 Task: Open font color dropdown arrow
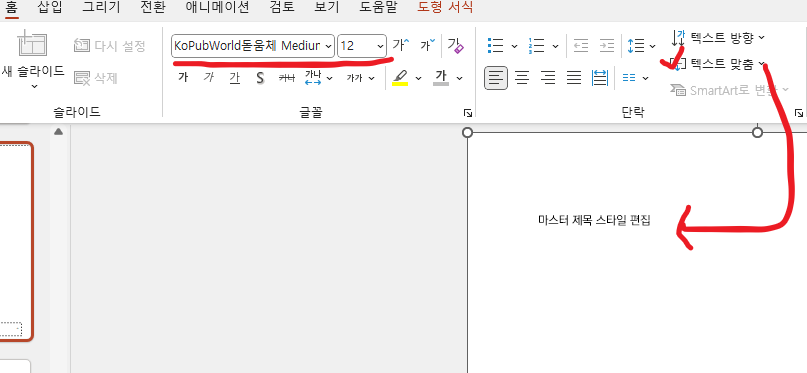coord(460,78)
